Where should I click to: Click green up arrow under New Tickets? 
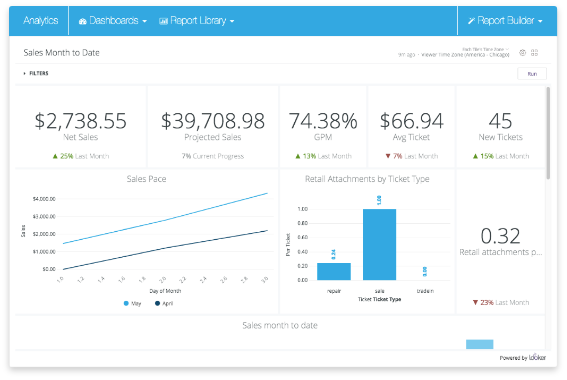click(476, 156)
